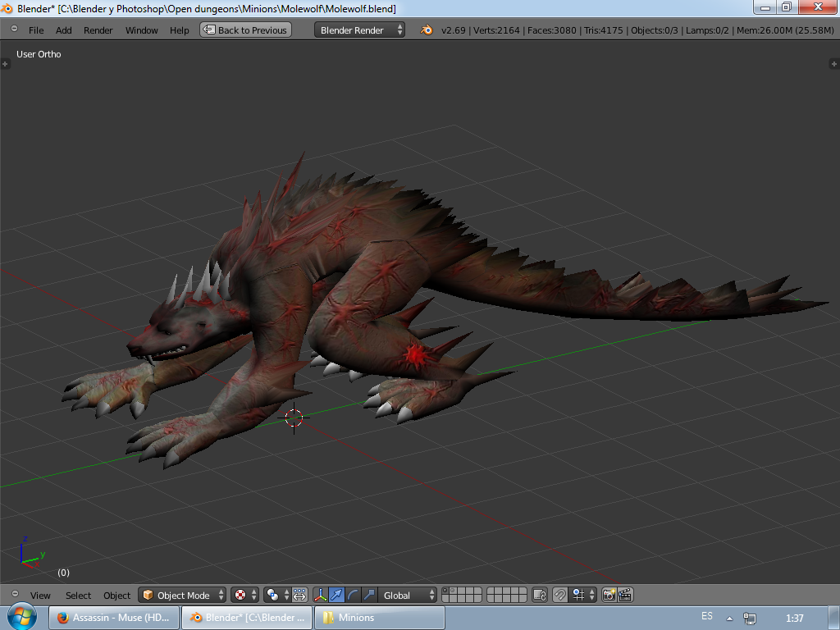The image size is (840, 630).
Task: Click the OpenGL render animation clapperboard icon
Action: coord(625,596)
